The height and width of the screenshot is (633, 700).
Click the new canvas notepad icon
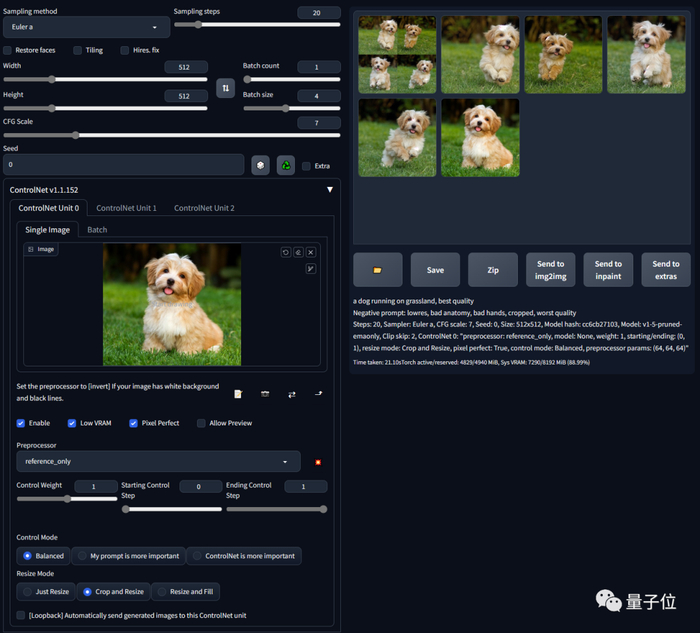click(x=238, y=394)
